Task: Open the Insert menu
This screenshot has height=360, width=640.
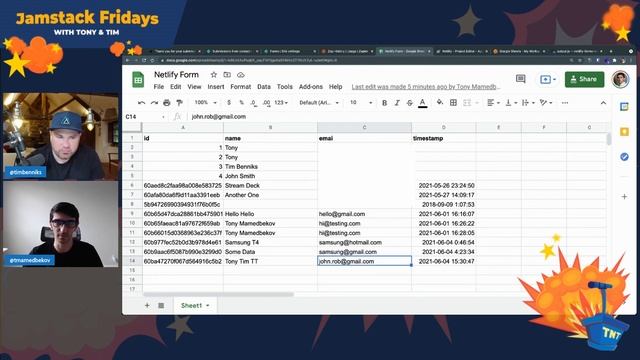Action: click(216, 87)
